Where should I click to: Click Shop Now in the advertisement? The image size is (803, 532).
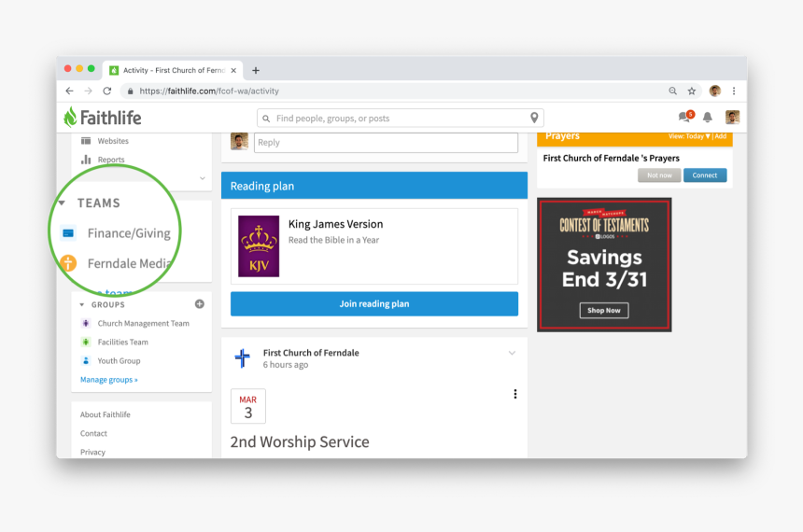[604, 310]
